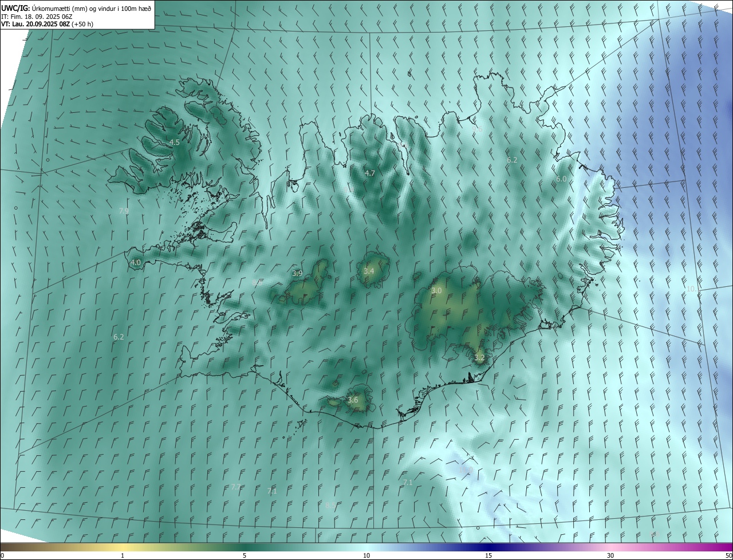Click the colorbar label 0

pos(2,556)
